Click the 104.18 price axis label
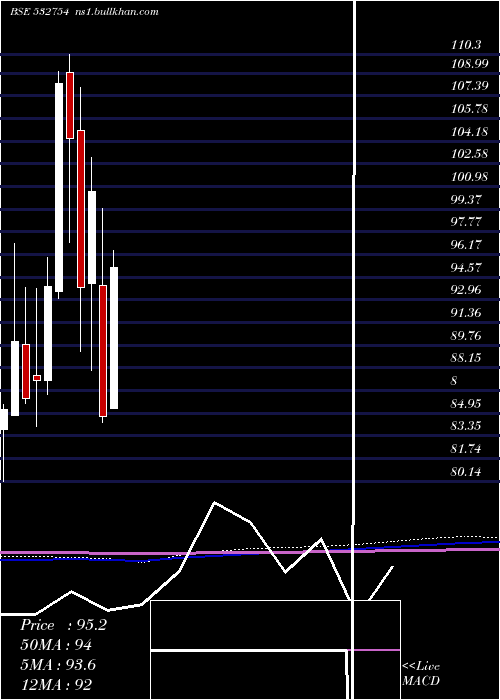The image size is (500, 700). (469, 132)
